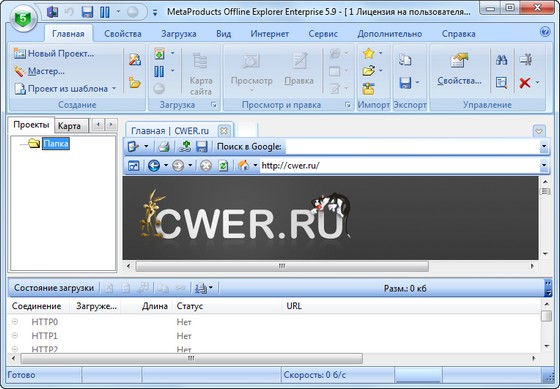560x389 pixels.
Task: Open the start download dropdown arrow
Action: pos(173,54)
